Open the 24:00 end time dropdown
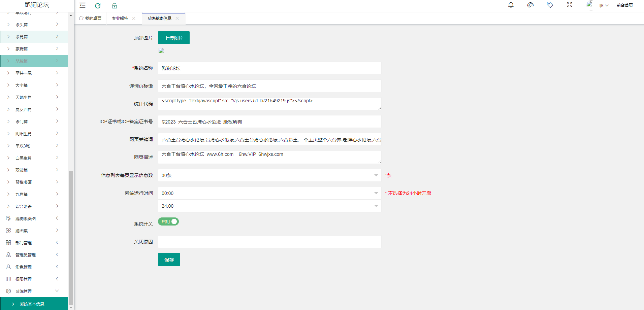Screen dimensions: 644x310 coord(269,206)
